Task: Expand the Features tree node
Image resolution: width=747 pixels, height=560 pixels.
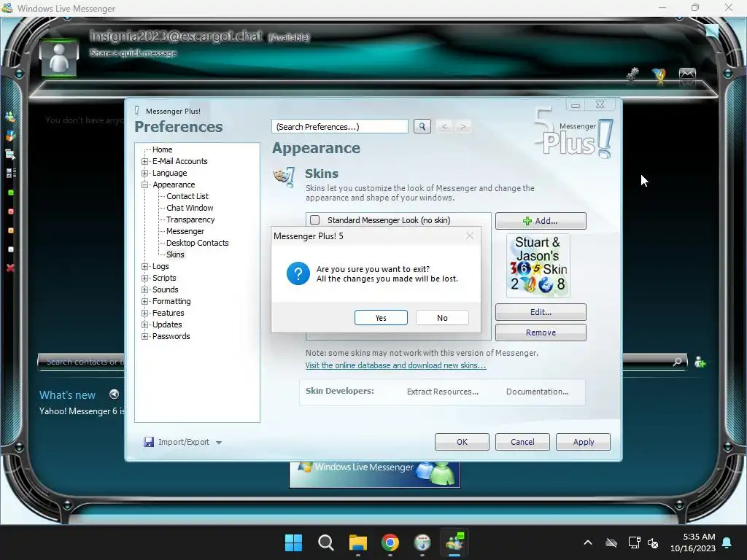Action: [x=145, y=313]
